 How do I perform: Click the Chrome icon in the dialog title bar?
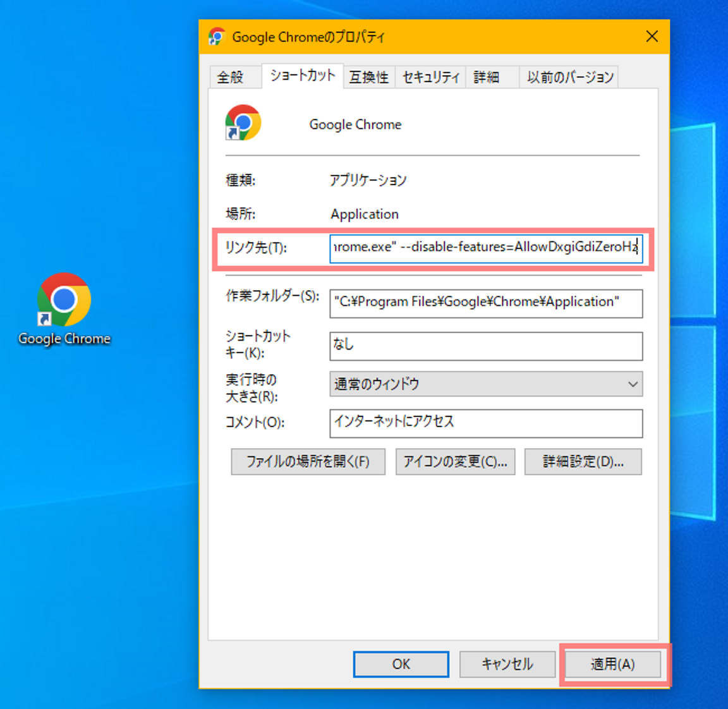click(216, 37)
